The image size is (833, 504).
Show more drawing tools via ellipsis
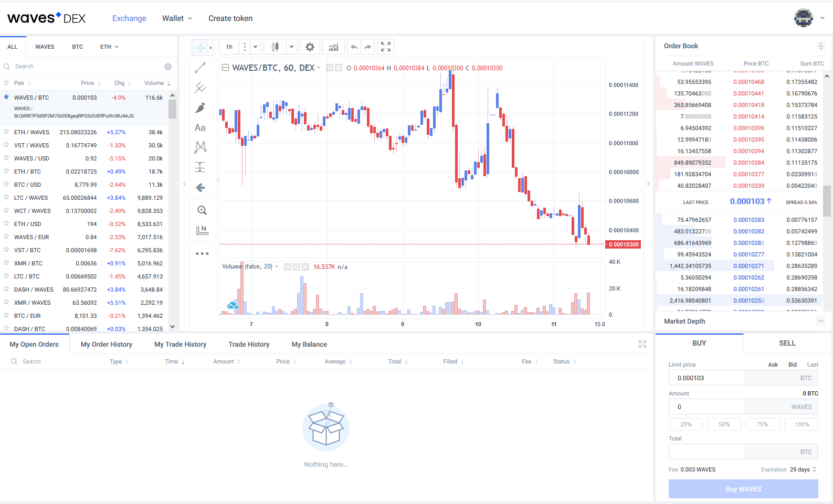202,253
